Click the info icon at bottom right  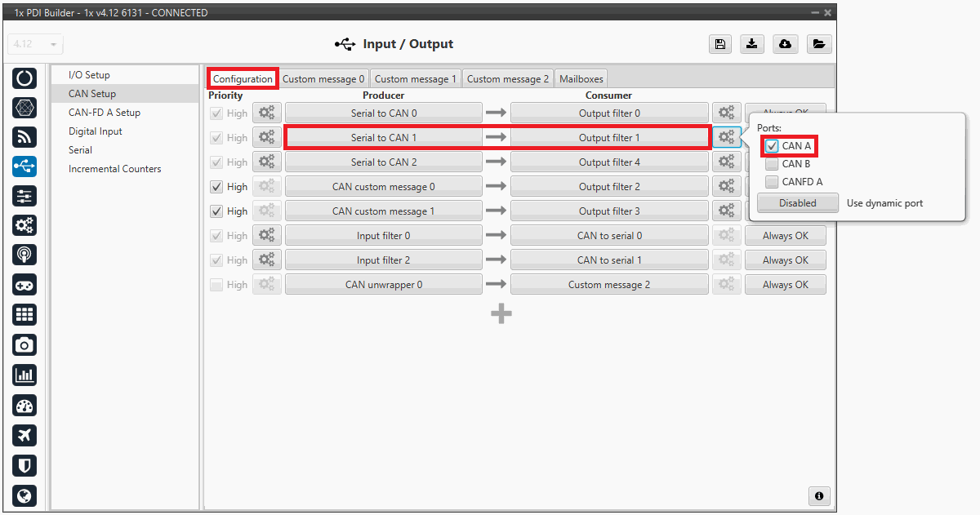point(818,495)
